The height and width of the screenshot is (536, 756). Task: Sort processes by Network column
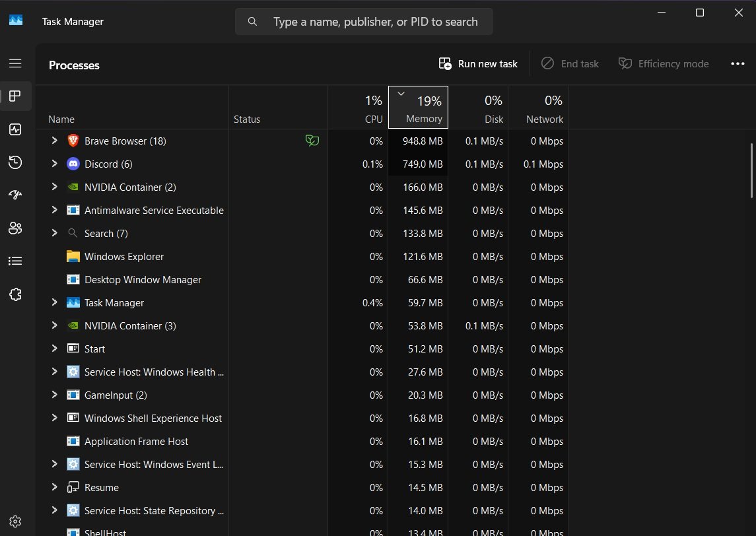(538, 108)
